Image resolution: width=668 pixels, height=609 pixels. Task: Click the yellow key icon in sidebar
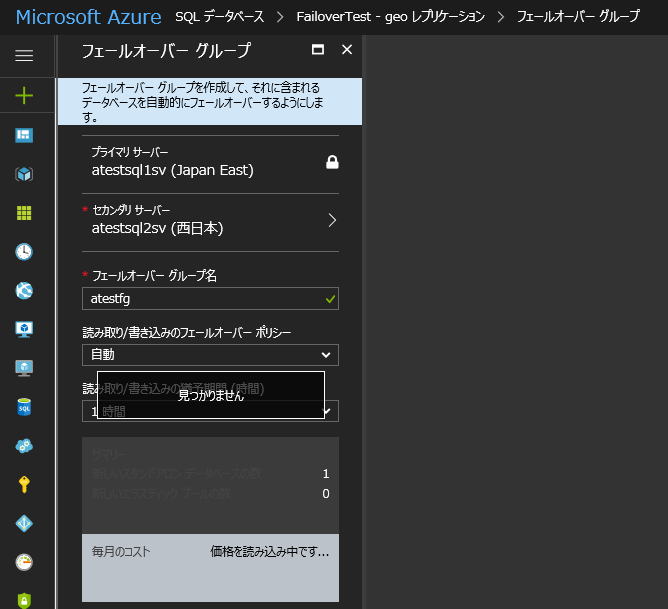tap(24, 485)
